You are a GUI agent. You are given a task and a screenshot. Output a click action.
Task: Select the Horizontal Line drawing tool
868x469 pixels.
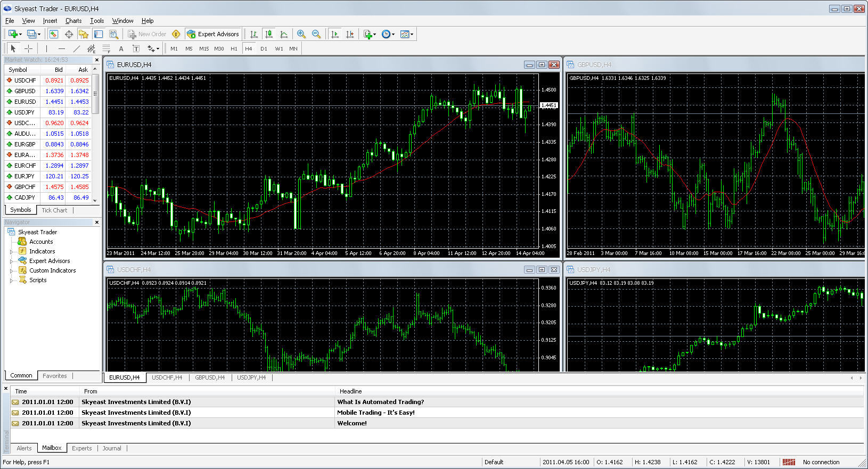click(x=62, y=48)
